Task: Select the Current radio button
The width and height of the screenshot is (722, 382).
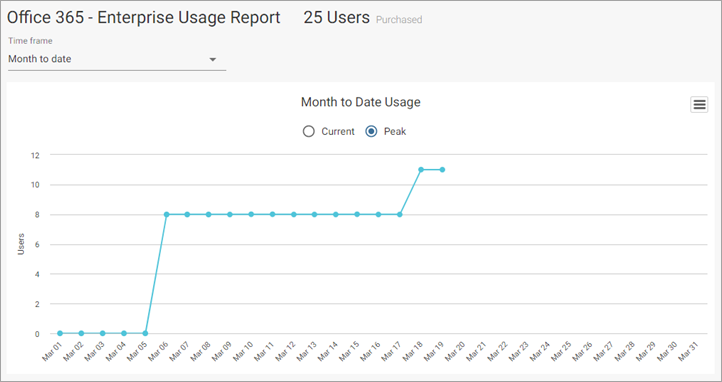Action: pos(309,132)
